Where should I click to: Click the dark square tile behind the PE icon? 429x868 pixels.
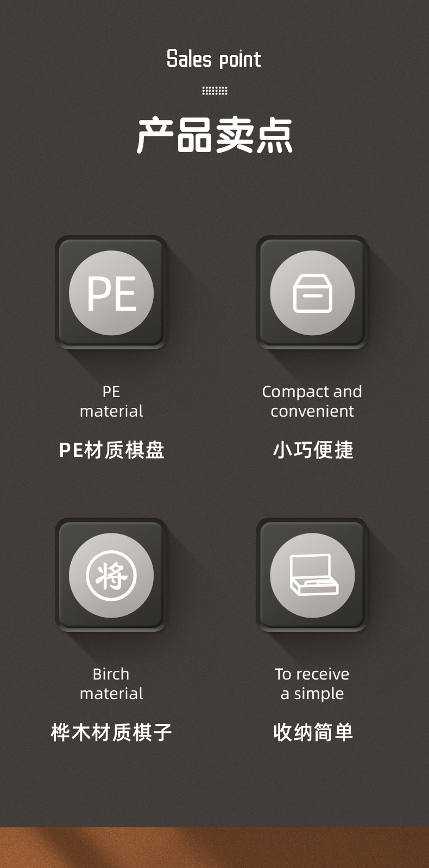(111, 293)
